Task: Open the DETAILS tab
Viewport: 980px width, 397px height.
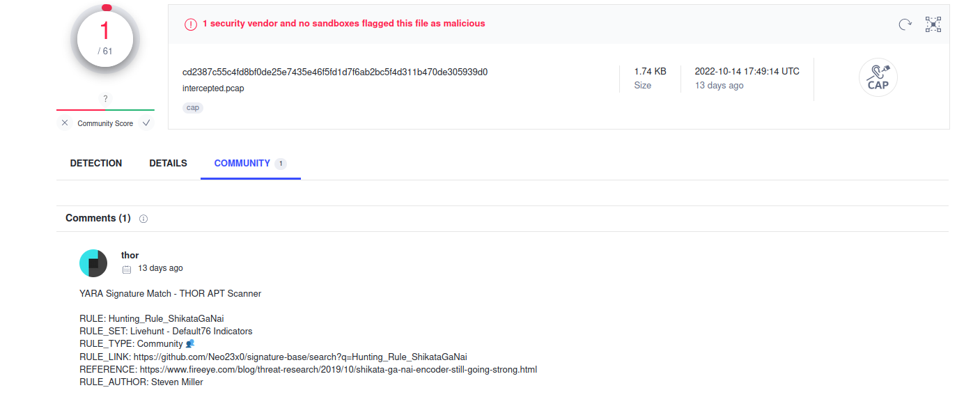Action: [x=168, y=164]
